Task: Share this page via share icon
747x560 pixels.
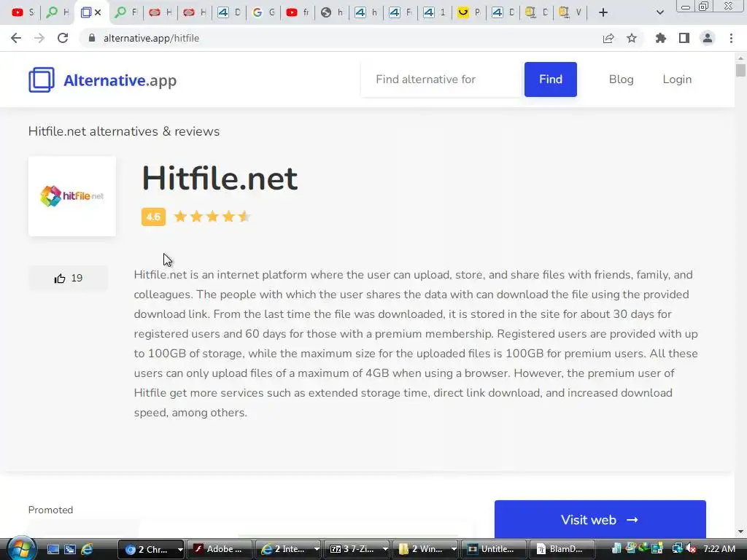Action: point(608,38)
